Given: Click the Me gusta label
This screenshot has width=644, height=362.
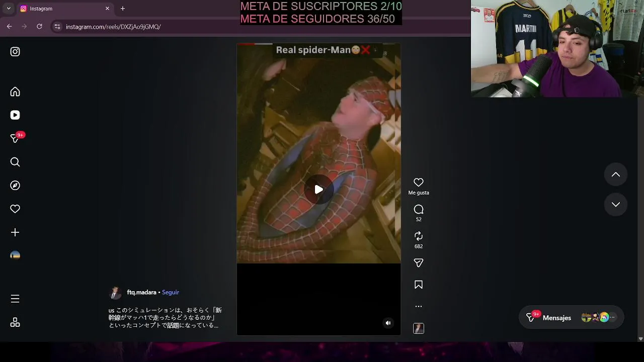Looking at the screenshot, I should (x=419, y=193).
